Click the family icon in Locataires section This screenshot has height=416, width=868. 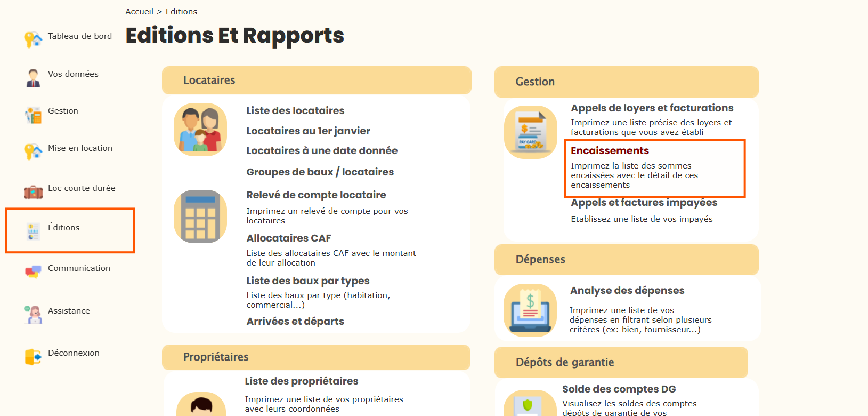[200, 130]
